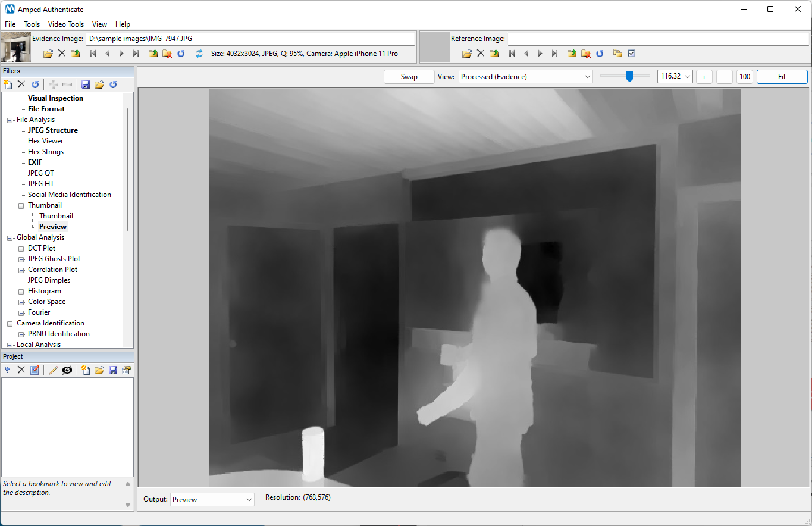Screen dimensions: 812x526
Task: Jump to the last evidence image with skip icon
Action: (x=136, y=53)
